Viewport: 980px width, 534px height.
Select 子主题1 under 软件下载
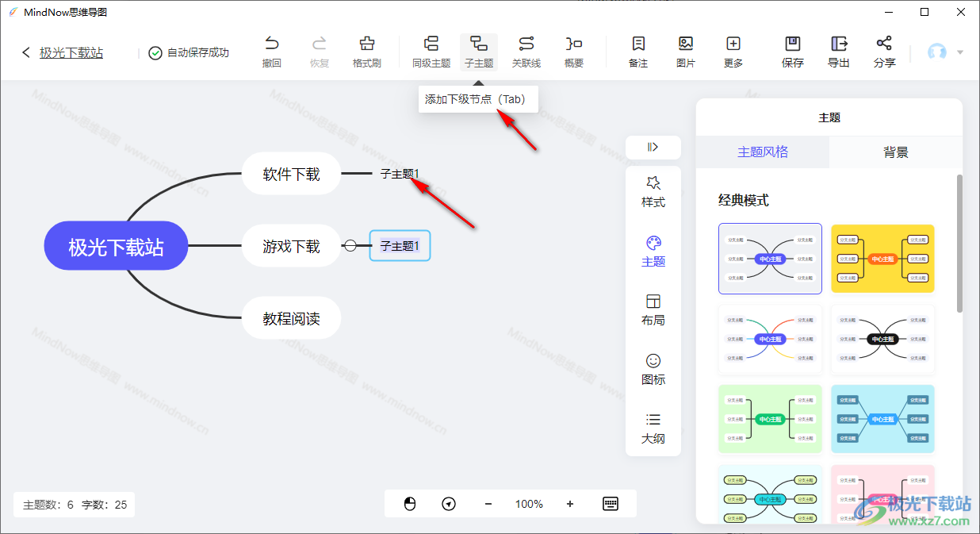(400, 173)
